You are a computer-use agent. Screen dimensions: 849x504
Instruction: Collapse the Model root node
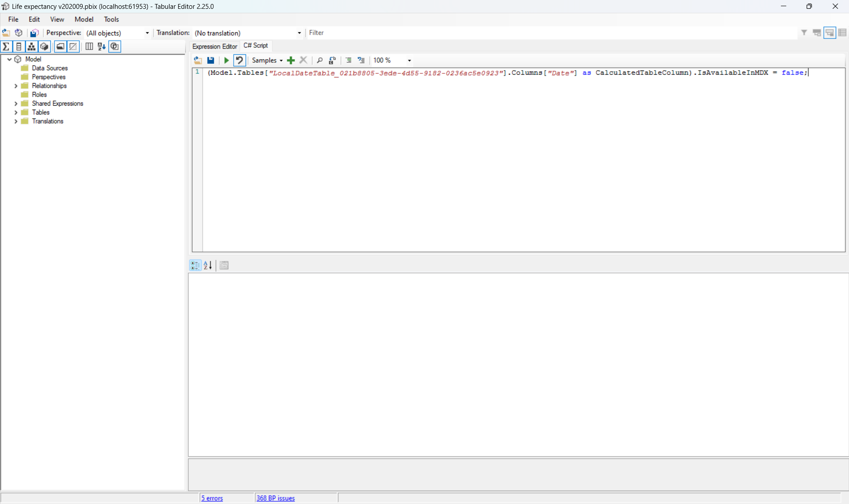click(9, 59)
